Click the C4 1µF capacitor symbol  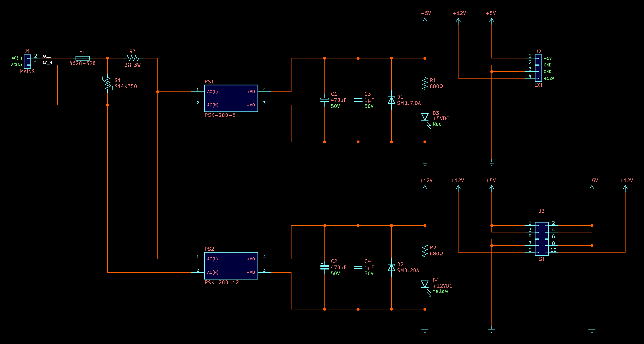(x=358, y=267)
